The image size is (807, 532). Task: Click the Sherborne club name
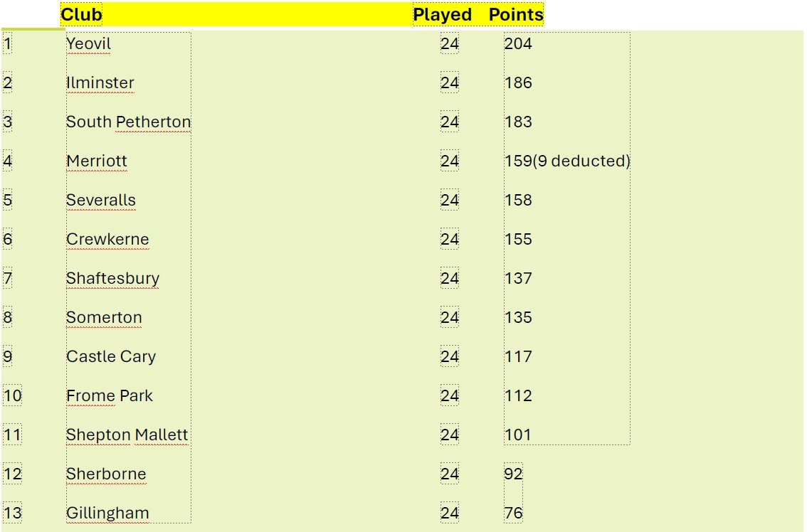(x=106, y=474)
